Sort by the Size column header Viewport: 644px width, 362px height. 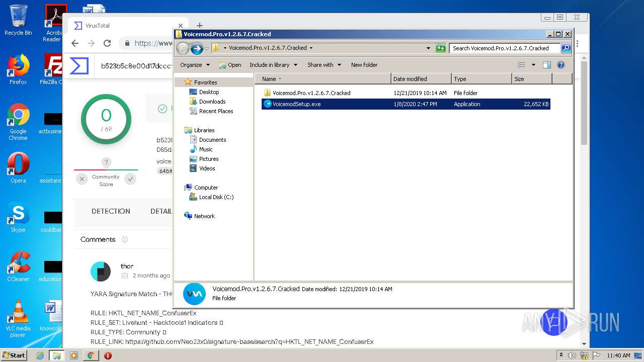pyautogui.click(x=532, y=79)
